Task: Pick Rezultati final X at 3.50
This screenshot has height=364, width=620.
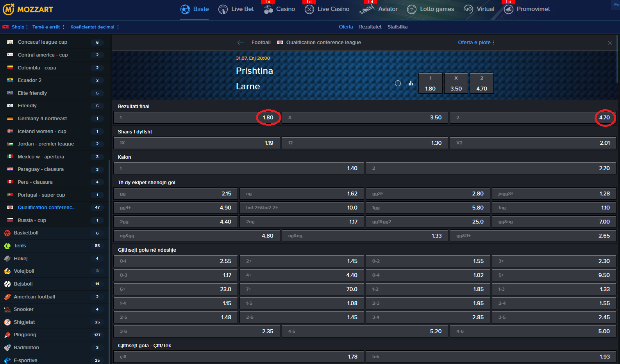Action: click(365, 117)
